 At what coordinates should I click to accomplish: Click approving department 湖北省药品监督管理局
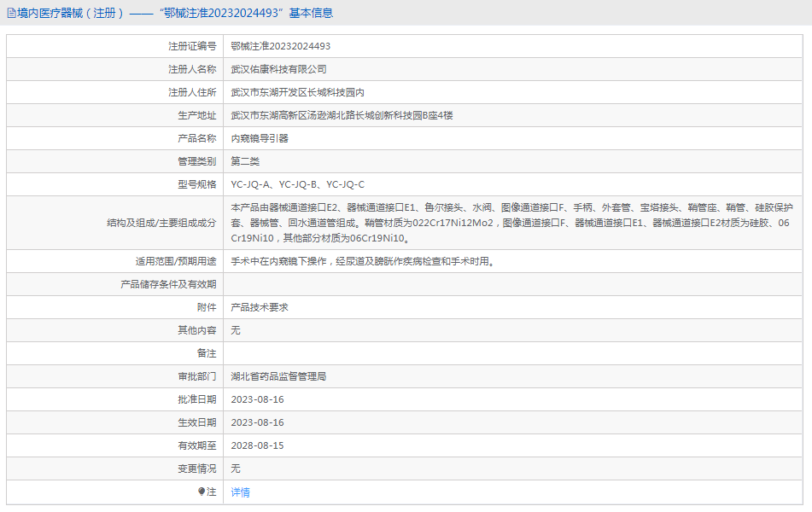(x=278, y=376)
